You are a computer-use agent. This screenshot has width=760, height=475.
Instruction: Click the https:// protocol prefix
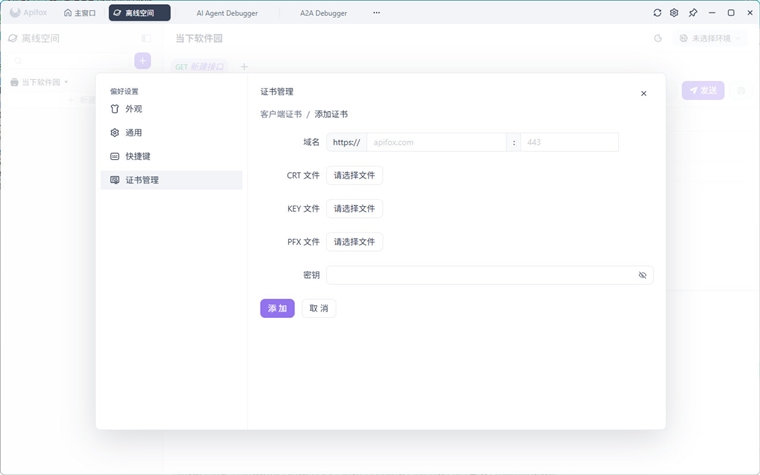tap(347, 142)
